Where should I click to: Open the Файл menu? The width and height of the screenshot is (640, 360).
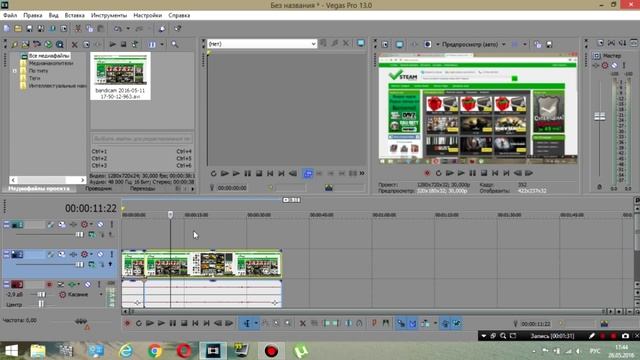click(10, 15)
